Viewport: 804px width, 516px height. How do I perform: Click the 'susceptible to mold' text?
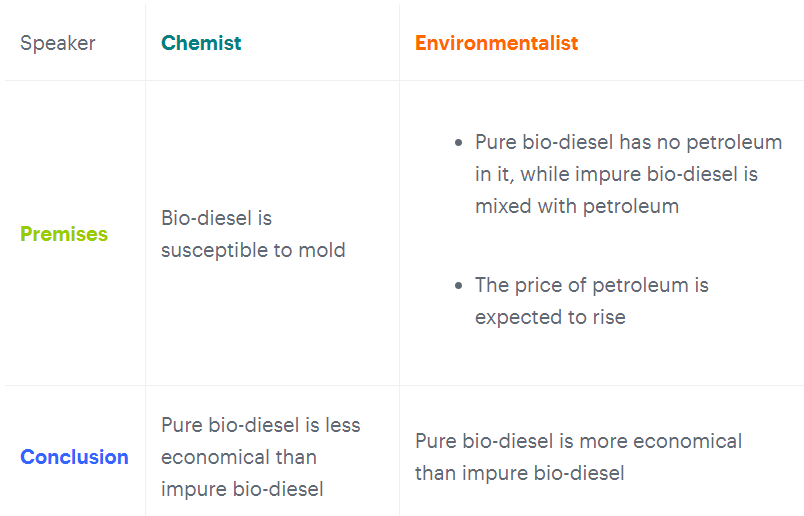(253, 250)
